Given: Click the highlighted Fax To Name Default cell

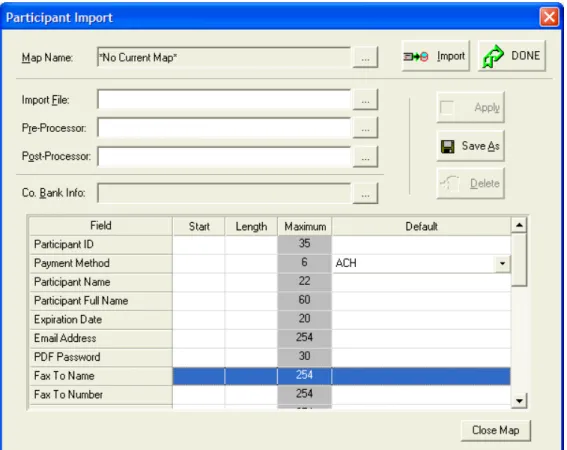Looking at the screenshot, I should click(x=421, y=376).
